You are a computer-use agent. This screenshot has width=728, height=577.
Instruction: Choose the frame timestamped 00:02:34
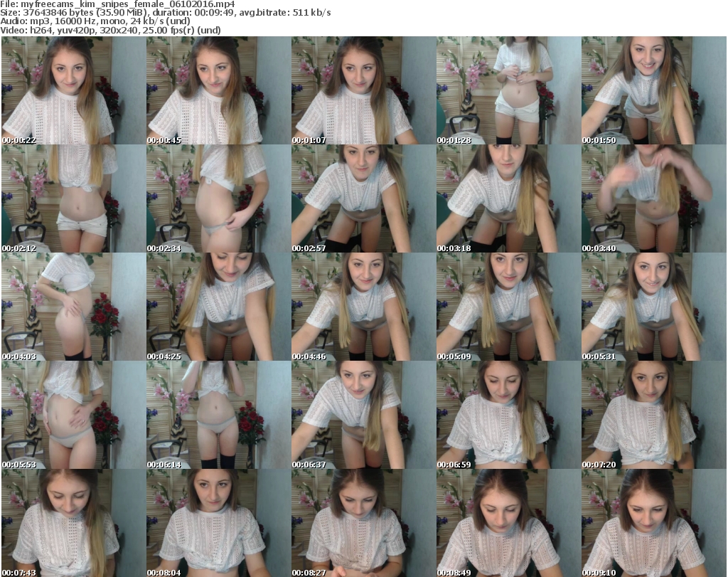pyautogui.click(x=219, y=198)
